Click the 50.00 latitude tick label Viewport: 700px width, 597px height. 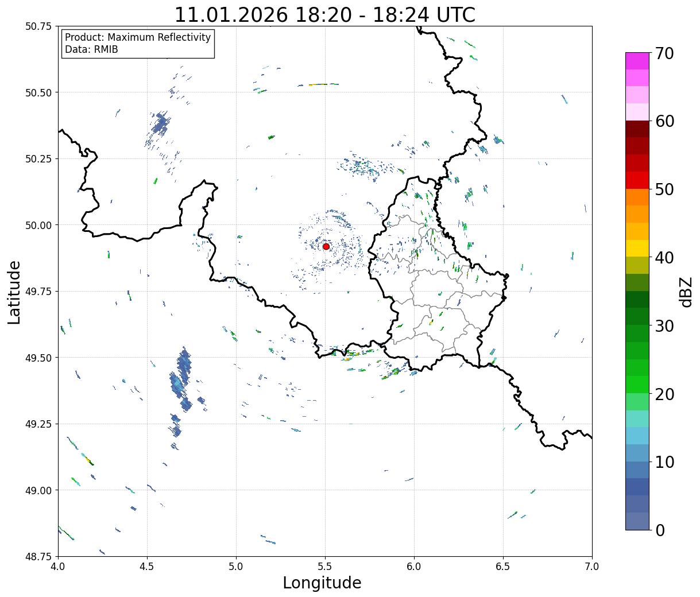[38, 225]
